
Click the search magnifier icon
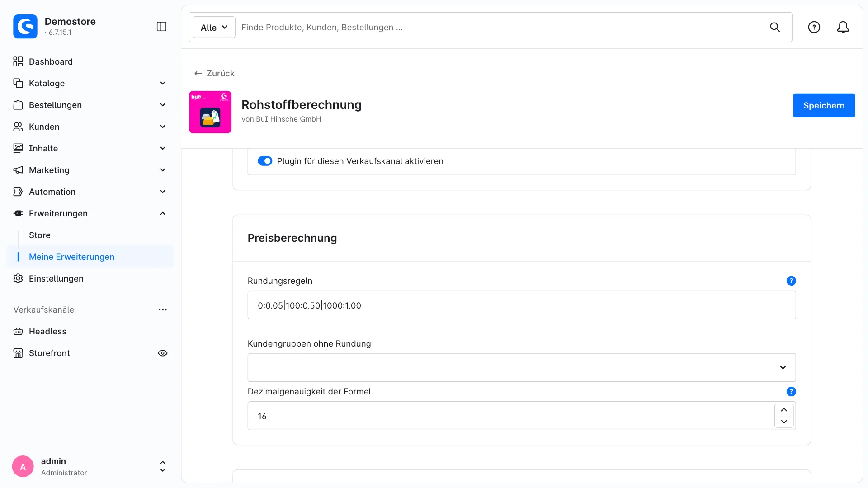click(x=775, y=27)
